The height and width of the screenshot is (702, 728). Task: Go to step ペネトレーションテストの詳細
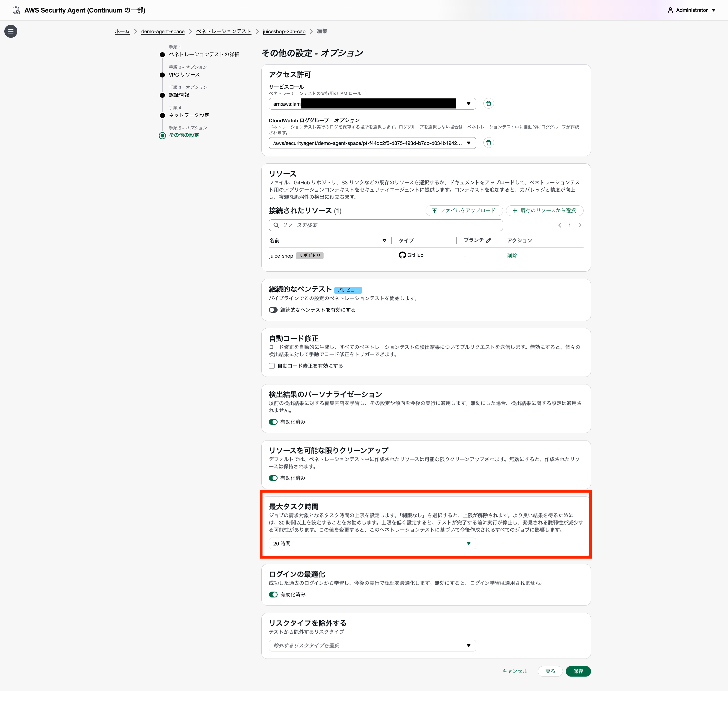pos(204,54)
